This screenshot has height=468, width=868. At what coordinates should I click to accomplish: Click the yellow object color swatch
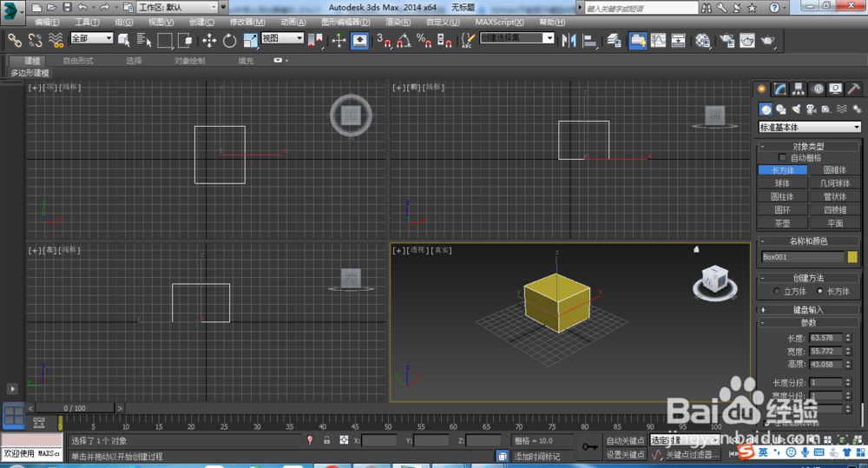coord(852,256)
